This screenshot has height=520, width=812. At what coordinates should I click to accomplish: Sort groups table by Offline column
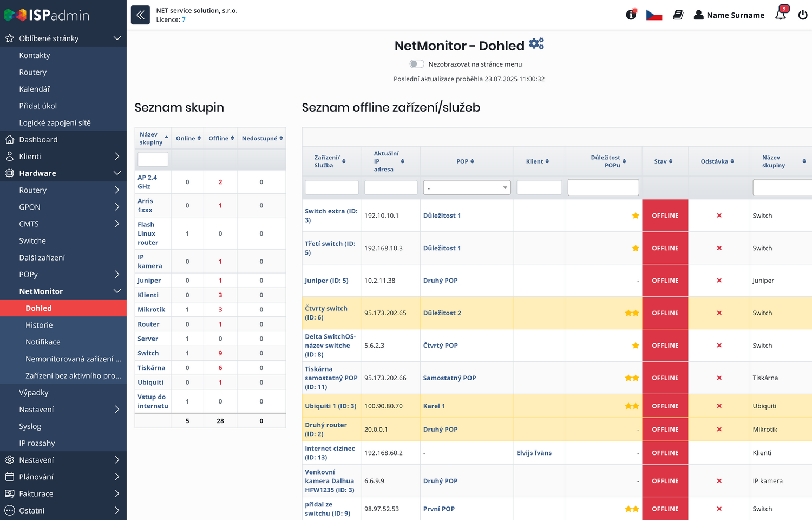pyautogui.click(x=221, y=138)
